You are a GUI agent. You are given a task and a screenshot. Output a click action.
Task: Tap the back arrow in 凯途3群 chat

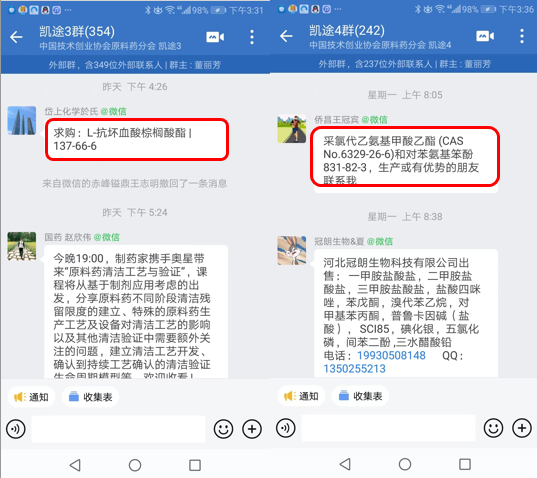[x=16, y=37]
